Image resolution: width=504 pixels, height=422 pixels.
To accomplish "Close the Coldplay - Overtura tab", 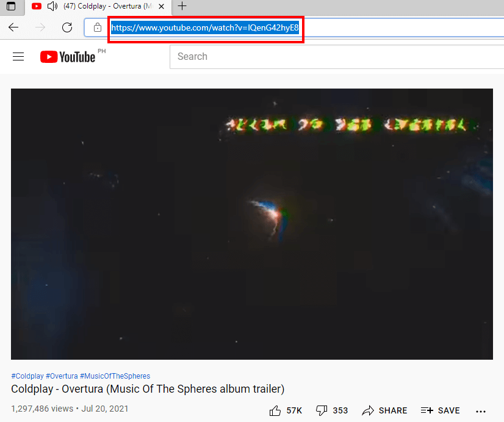I will click(x=161, y=6).
